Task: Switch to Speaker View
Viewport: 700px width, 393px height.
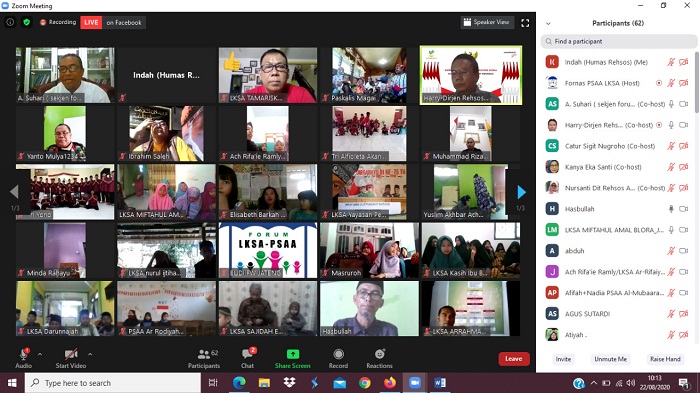Action: [x=487, y=22]
